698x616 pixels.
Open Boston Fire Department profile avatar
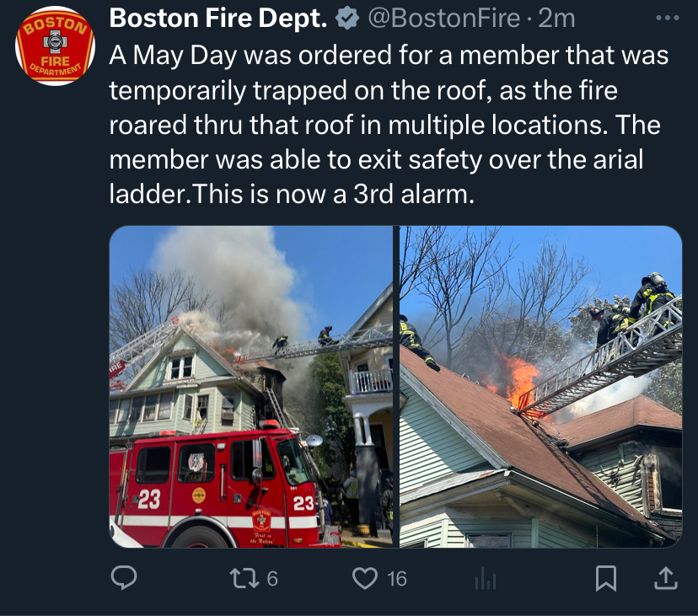(55, 46)
